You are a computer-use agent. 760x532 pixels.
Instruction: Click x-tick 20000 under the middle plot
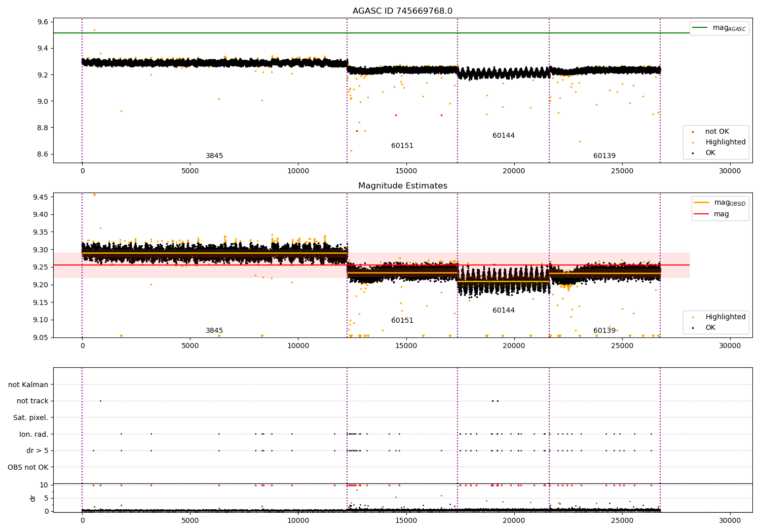[x=514, y=346]
